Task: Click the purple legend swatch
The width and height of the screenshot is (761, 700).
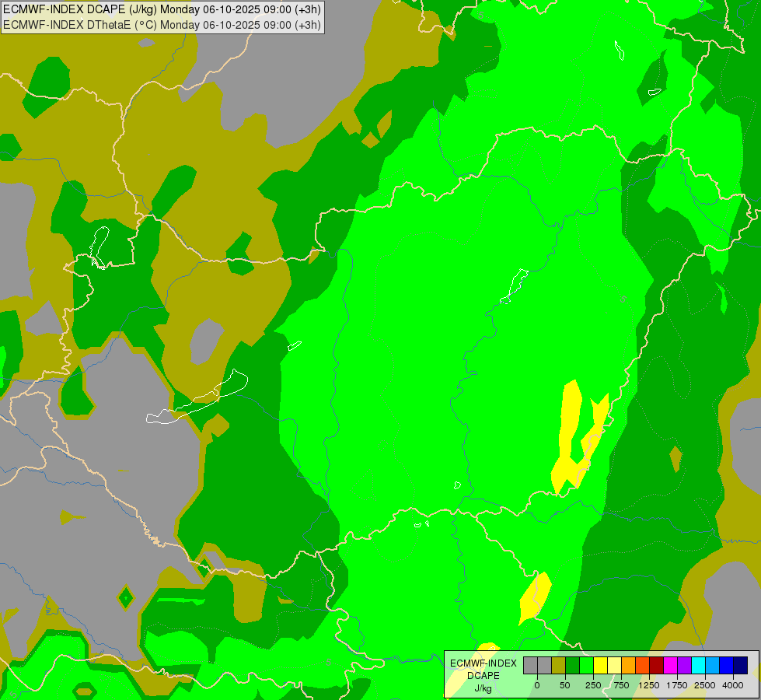Action: (x=685, y=666)
